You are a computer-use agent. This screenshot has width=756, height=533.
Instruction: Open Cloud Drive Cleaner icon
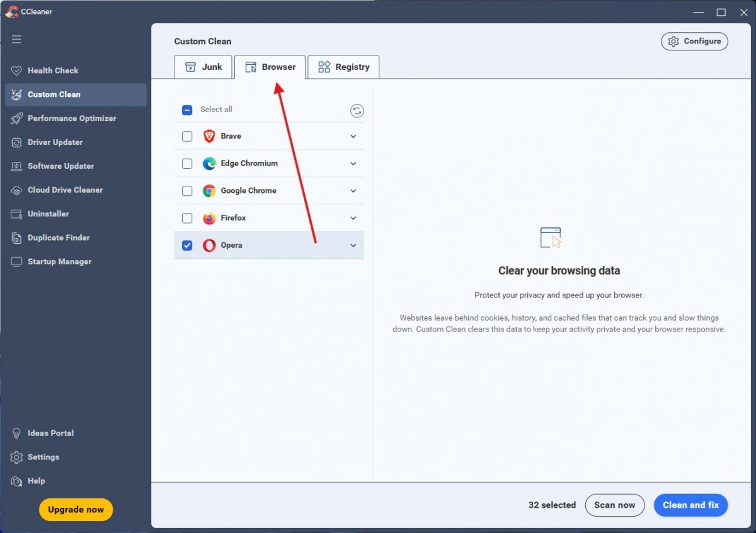pos(16,190)
